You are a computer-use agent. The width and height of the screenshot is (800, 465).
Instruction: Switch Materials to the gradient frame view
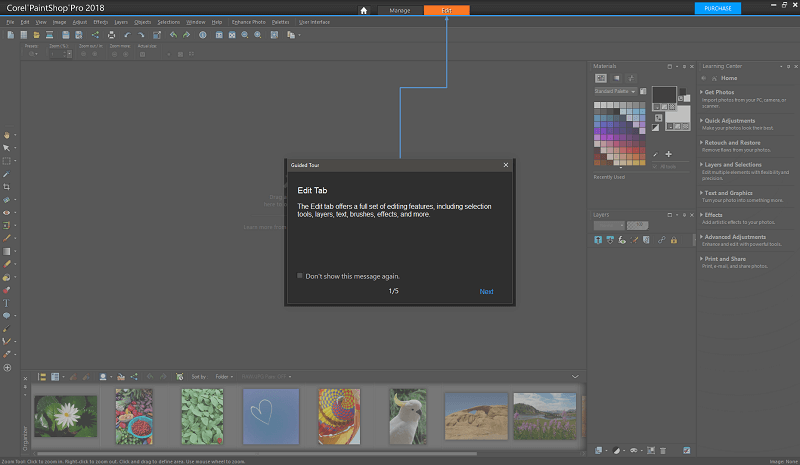click(x=616, y=78)
